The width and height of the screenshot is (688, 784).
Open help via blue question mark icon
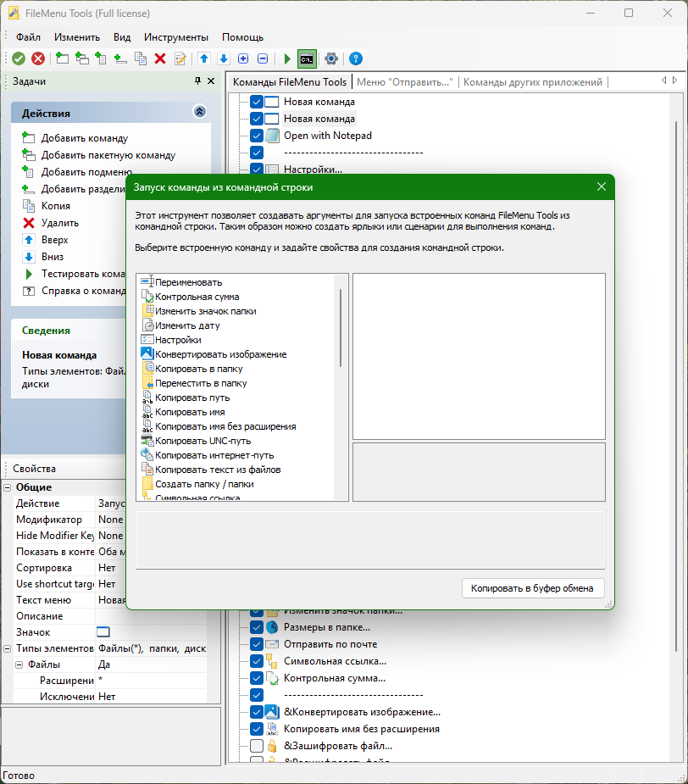[x=356, y=58]
